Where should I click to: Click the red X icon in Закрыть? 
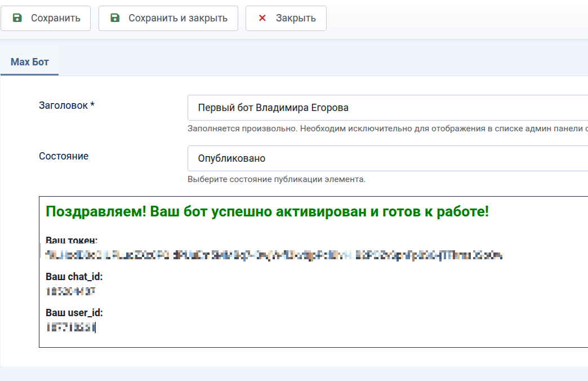pyautogui.click(x=262, y=18)
